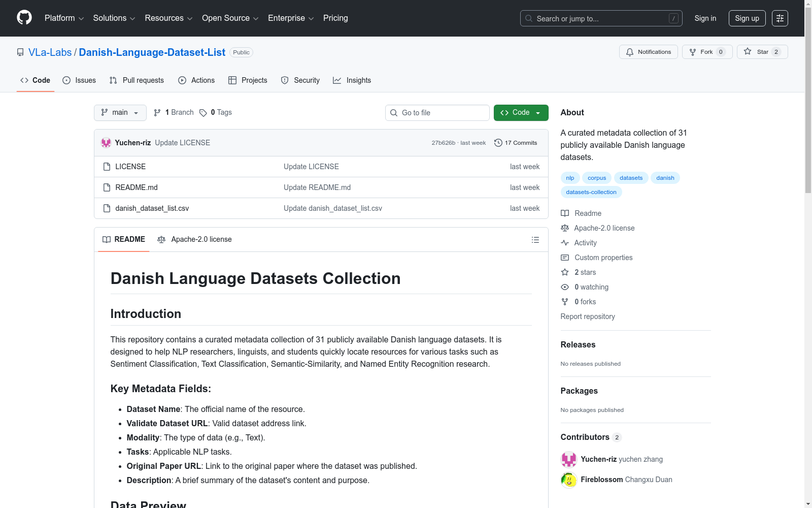812x508 pixels.
Task: Click the Apache license scale icon in About
Action: point(565,228)
